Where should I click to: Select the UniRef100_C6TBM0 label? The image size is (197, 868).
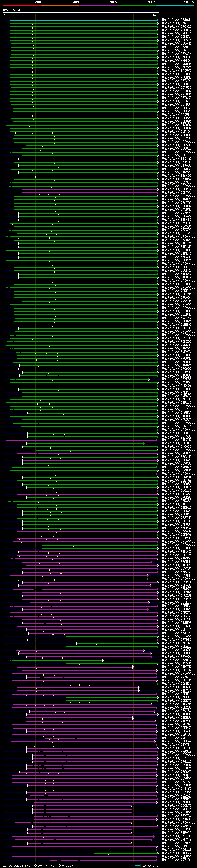[x=177, y=91]
